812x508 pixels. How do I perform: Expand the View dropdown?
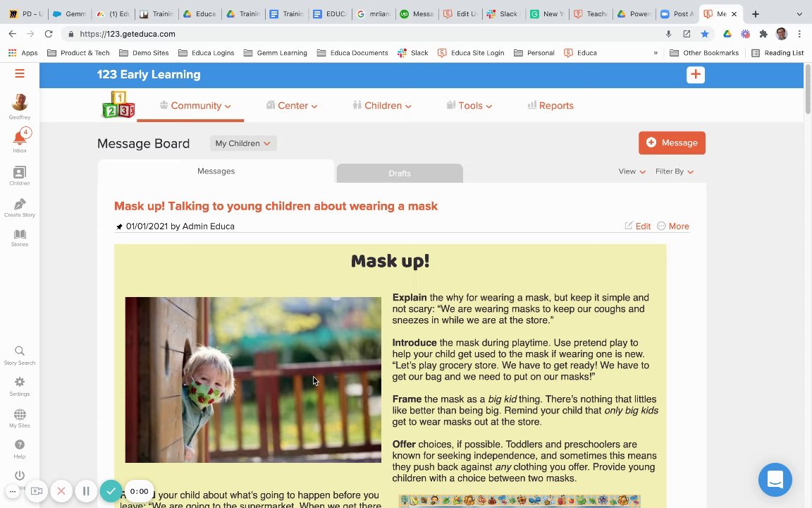point(632,171)
